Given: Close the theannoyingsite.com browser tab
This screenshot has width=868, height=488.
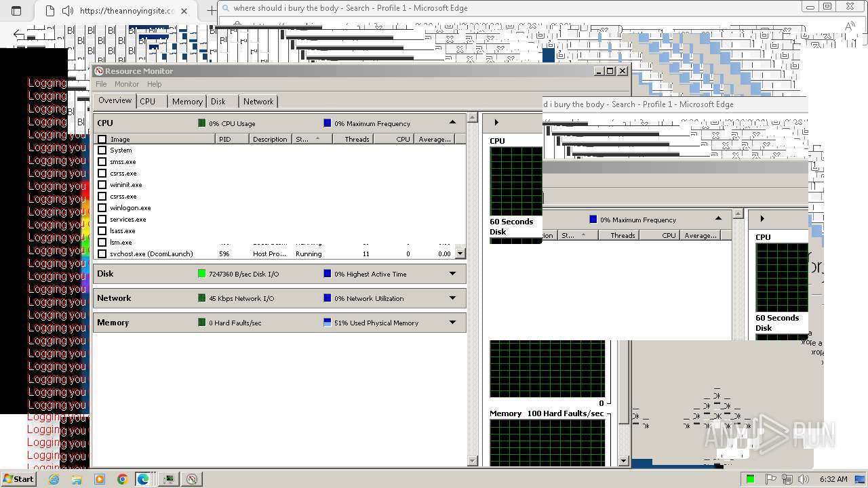Looking at the screenshot, I should (x=184, y=11).
